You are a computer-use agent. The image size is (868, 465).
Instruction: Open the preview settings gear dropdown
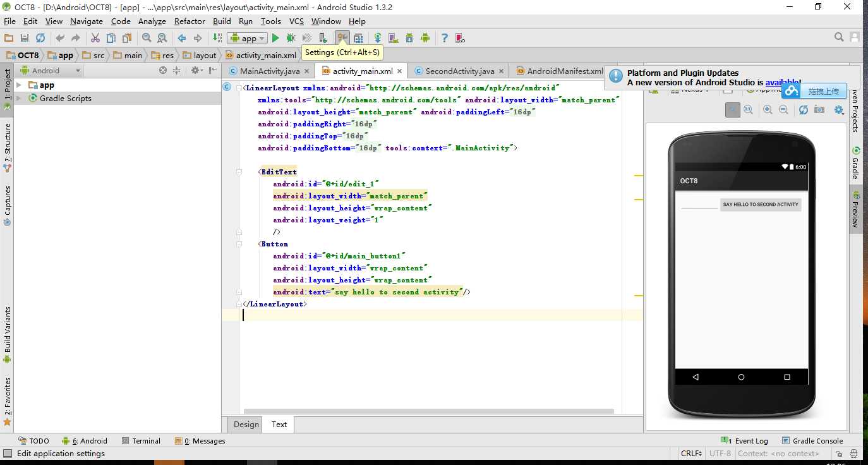[839, 110]
